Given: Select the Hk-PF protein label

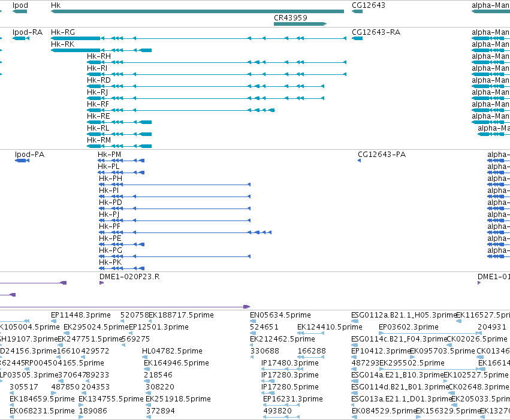Looking at the screenshot, I should pos(110,226).
